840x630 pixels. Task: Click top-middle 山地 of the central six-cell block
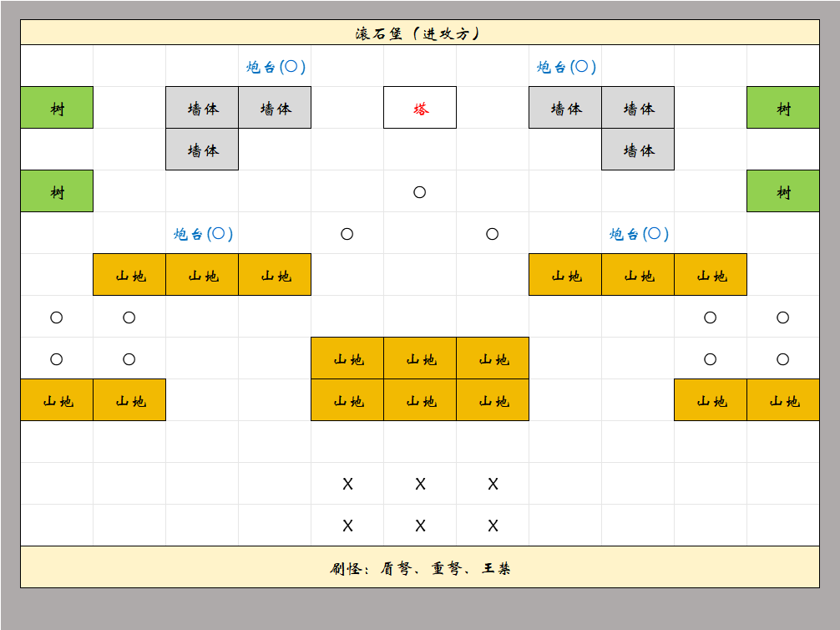420,358
